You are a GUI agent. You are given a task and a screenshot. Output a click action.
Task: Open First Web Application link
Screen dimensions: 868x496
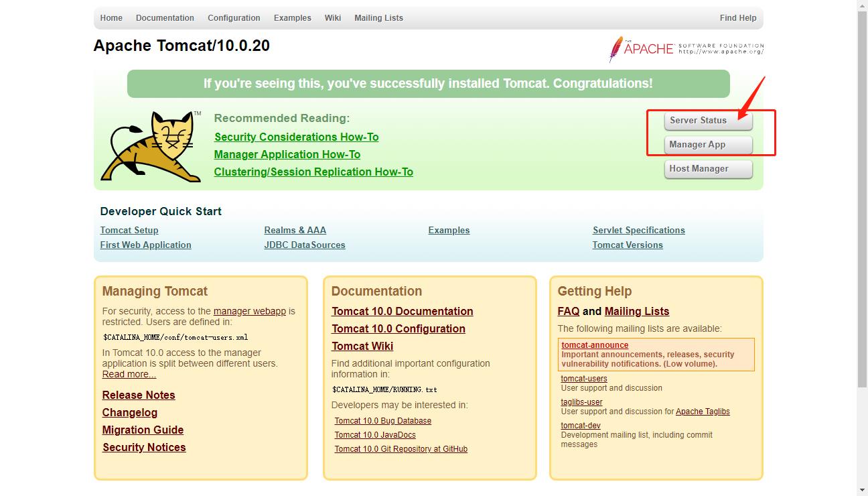point(145,245)
